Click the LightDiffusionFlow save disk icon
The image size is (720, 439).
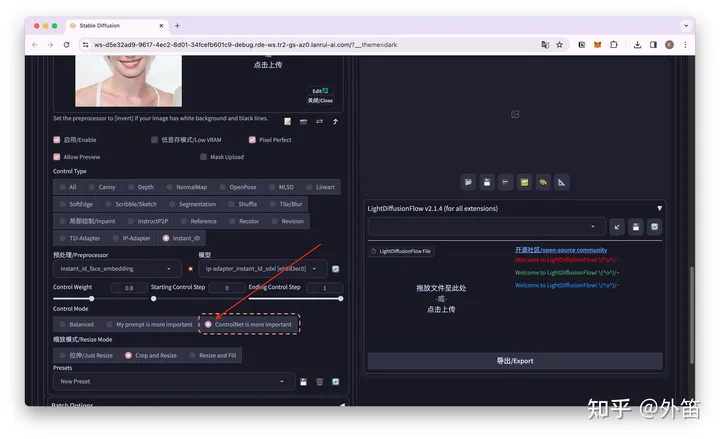(636, 227)
